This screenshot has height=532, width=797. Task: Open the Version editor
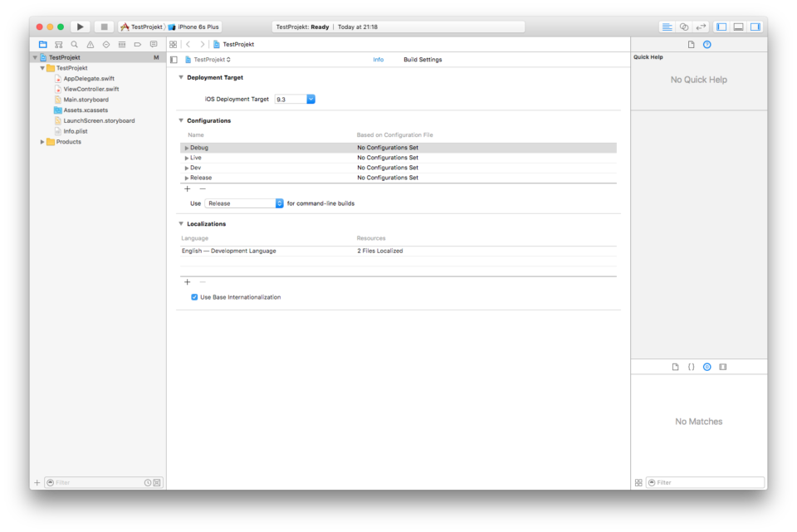pos(701,27)
